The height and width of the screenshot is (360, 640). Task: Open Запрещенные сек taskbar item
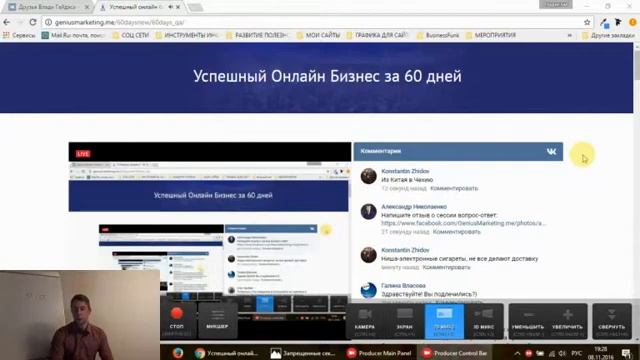pos(303,353)
